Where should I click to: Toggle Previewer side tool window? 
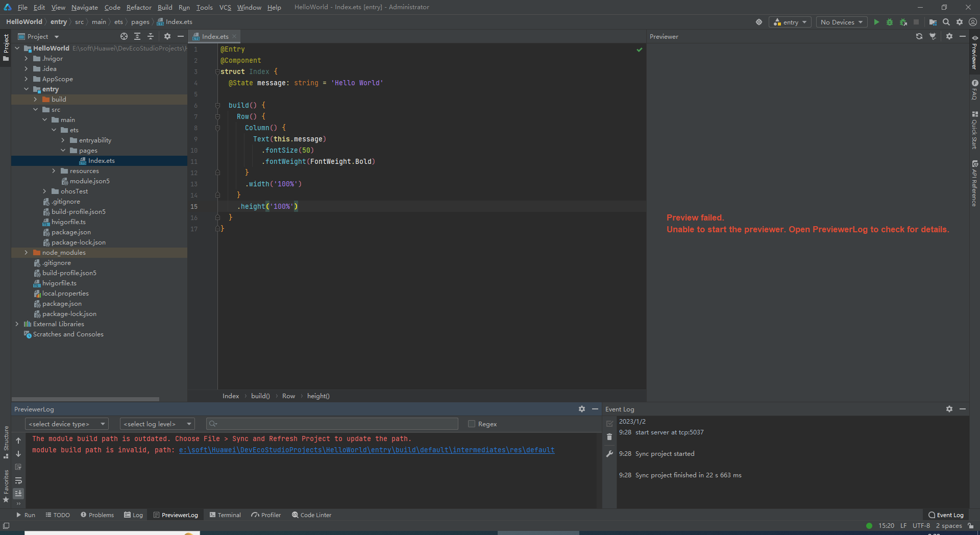(974, 53)
